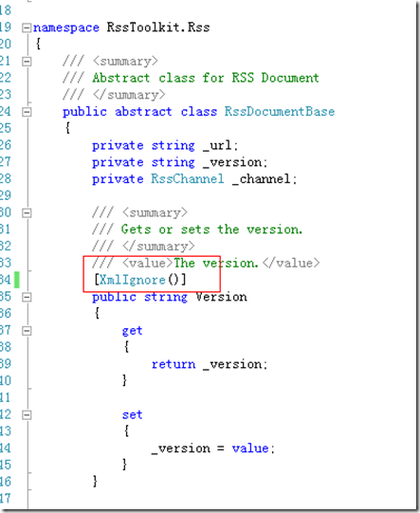Click the line number for the XmlIgnore line
420x513 pixels.
[6, 280]
